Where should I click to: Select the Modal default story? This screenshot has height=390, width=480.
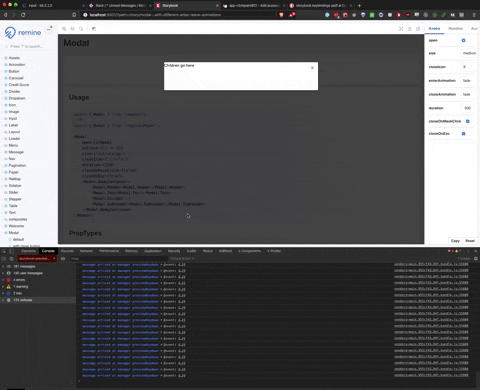18,239
